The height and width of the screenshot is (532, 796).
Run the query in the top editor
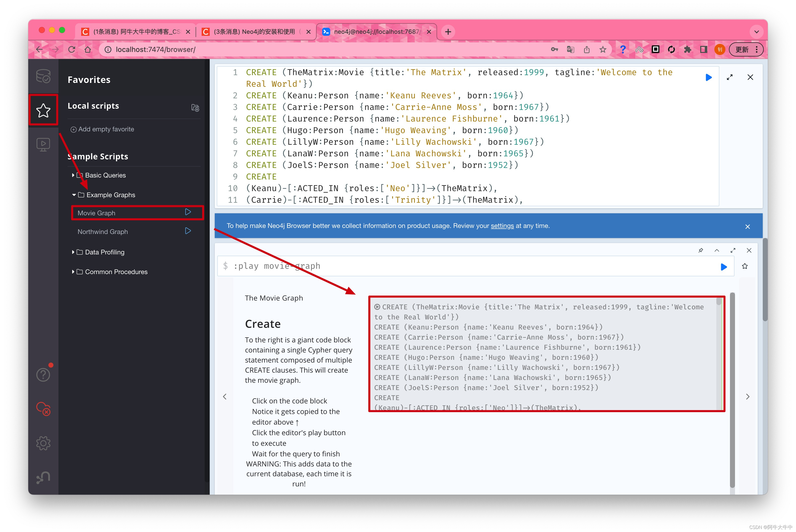[x=709, y=77]
